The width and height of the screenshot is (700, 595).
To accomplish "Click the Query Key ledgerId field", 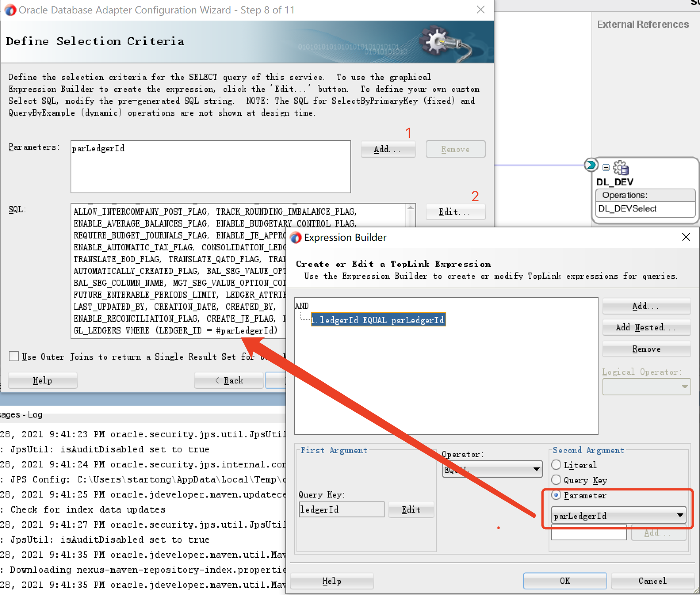I will point(341,509).
